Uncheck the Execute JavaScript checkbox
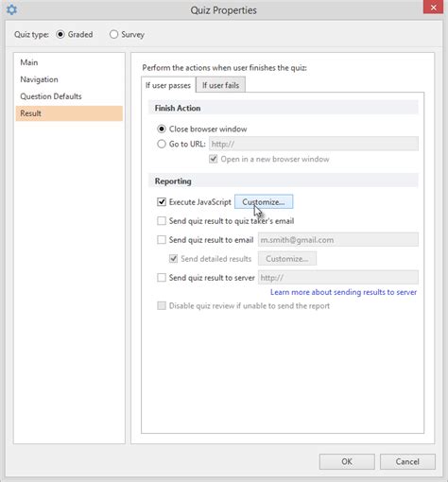This screenshot has width=448, height=482. [x=162, y=202]
